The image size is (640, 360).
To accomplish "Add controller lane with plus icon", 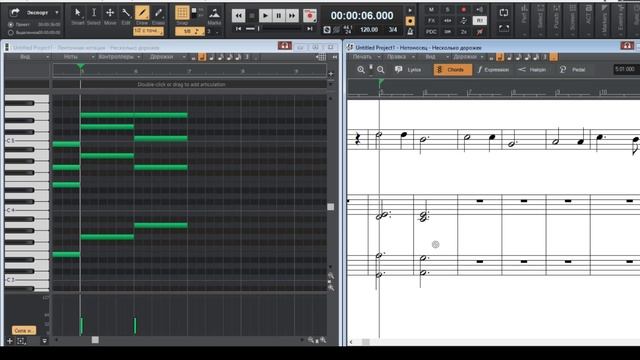I will 10,341.
